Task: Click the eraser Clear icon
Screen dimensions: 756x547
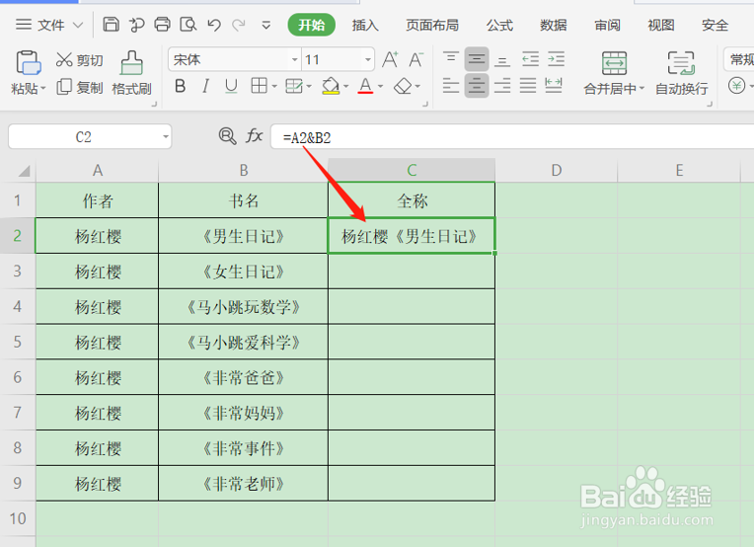Action: pos(403,86)
